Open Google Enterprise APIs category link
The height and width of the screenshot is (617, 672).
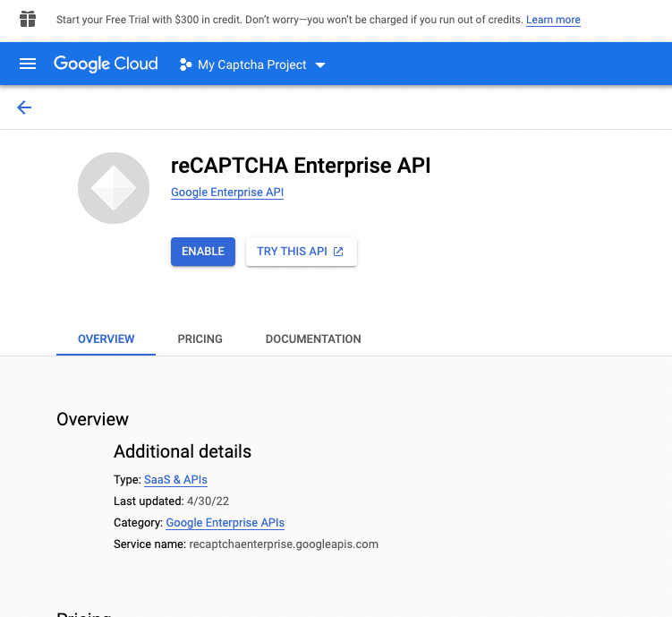225,522
